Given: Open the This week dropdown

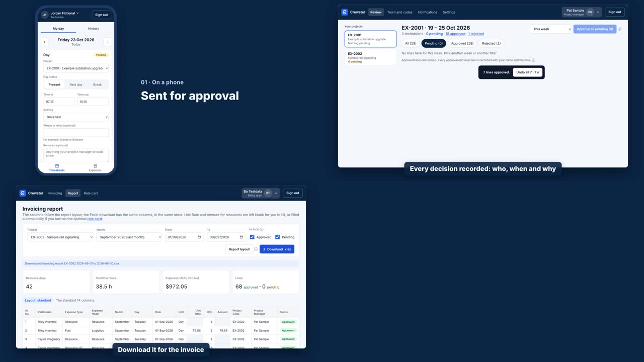Looking at the screenshot, I should click(x=550, y=29).
